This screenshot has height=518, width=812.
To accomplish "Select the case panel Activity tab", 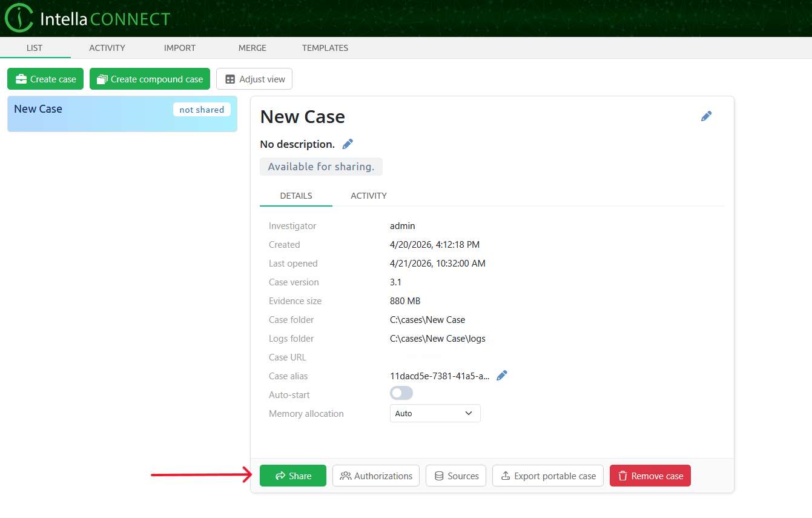I will (x=368, y=196).
